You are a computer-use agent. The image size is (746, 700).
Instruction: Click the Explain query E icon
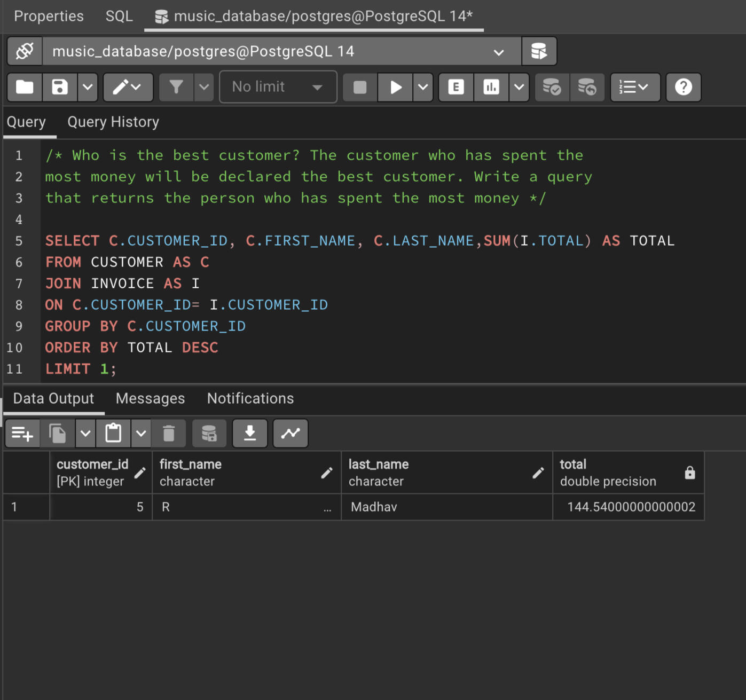(456, 87)
